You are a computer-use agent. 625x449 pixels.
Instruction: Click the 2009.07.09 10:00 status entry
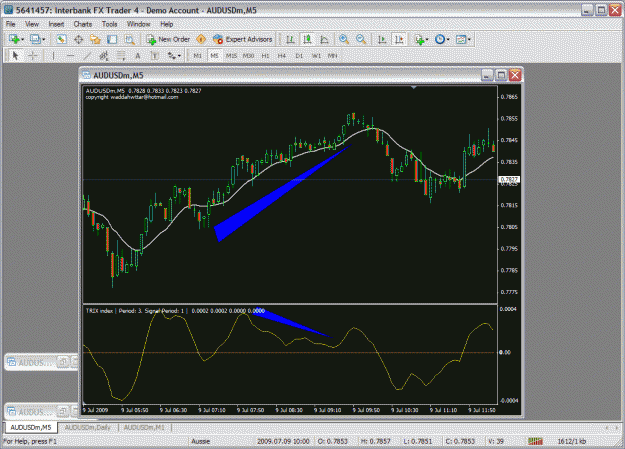(283, 441)
